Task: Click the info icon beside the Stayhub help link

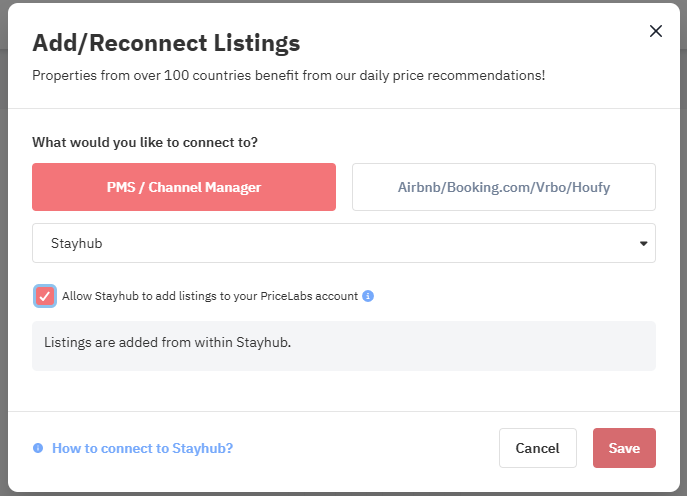Action: pyautogui.click(x=38, y=448)
